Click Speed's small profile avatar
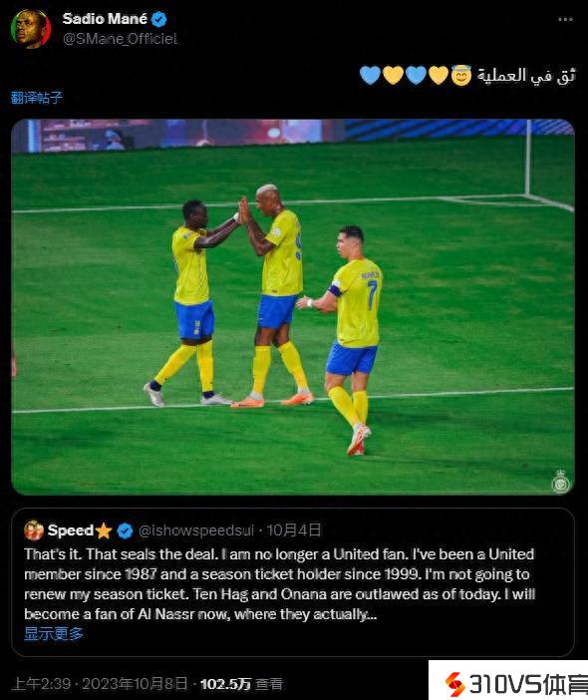This screenshot has height=700, width=588. [x=34, y=529]
